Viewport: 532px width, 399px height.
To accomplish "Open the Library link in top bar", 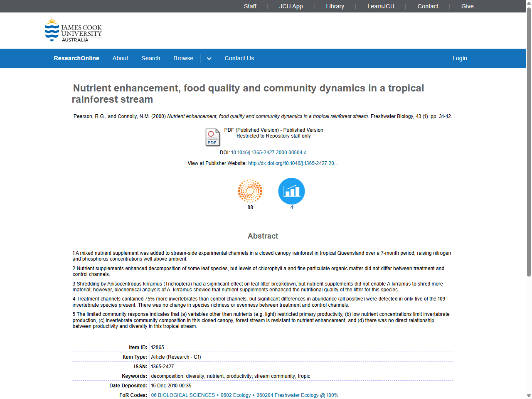I will [335, 6].
